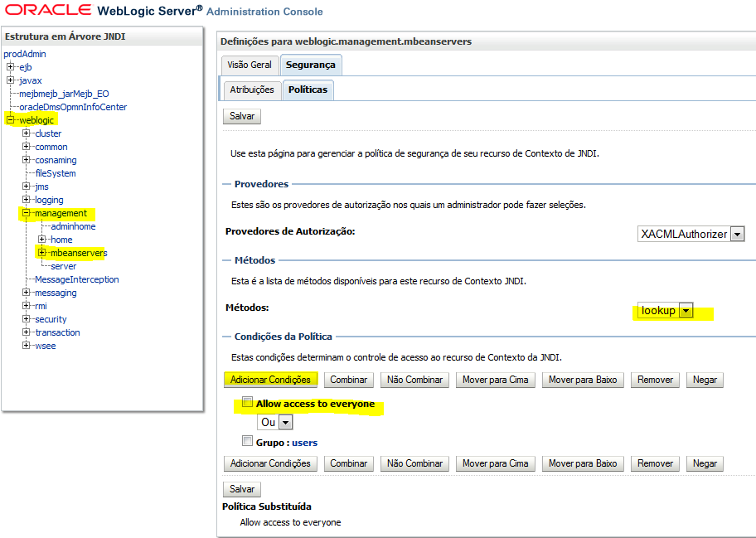Open the XACMLAuthorizer provider dropdown
The height and width of the screenshot is (538, 756).
691,234
